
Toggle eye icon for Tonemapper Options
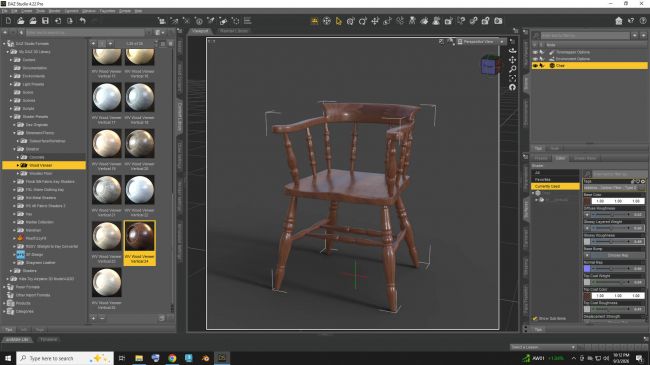click(535, 52)
